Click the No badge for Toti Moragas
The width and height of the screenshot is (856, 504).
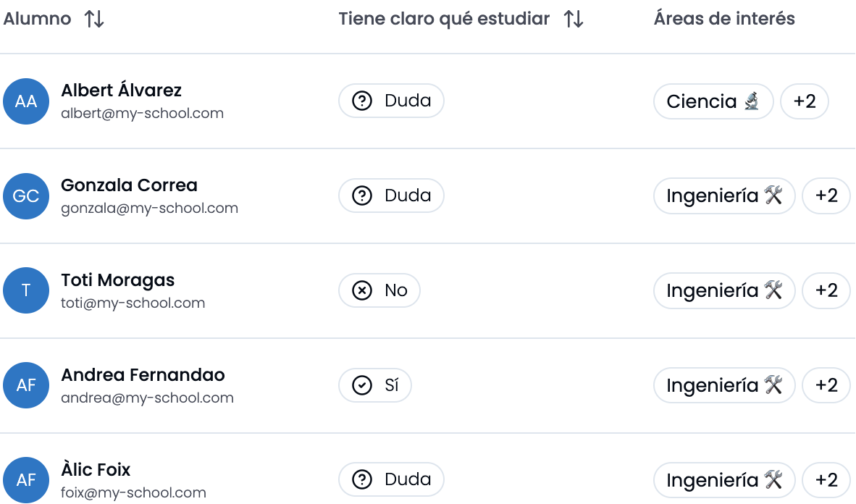point(379,290)
